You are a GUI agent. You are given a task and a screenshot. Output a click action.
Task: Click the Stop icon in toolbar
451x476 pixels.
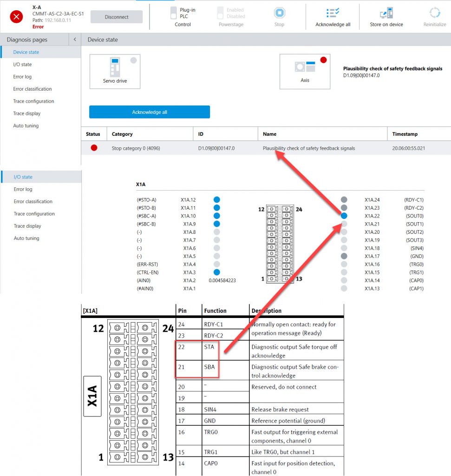(x=279, y=13)
